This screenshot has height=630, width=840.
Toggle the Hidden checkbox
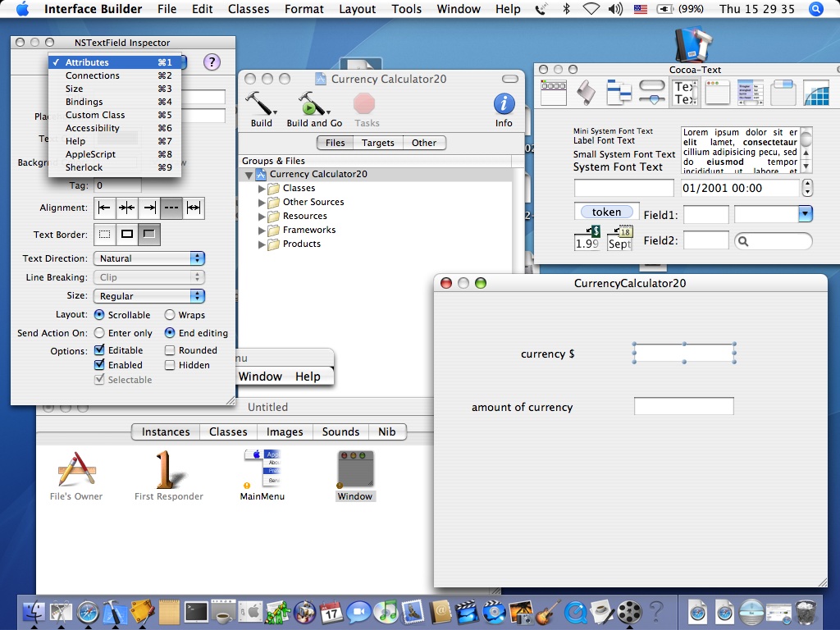click(x=170, y=365)
